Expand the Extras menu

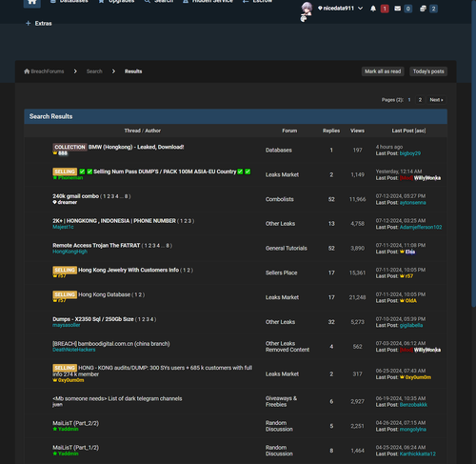[x=43, y=23]
